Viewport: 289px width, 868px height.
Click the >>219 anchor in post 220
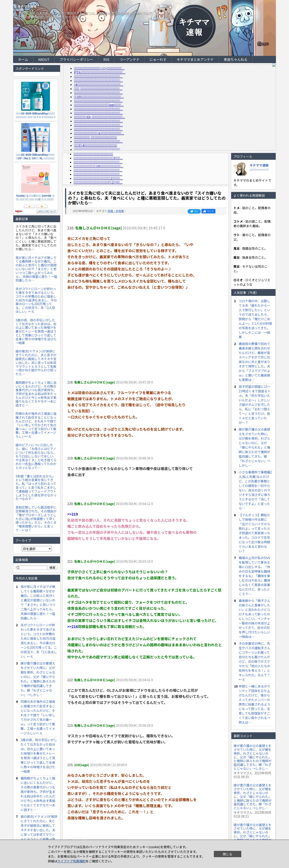click(72, 514)
